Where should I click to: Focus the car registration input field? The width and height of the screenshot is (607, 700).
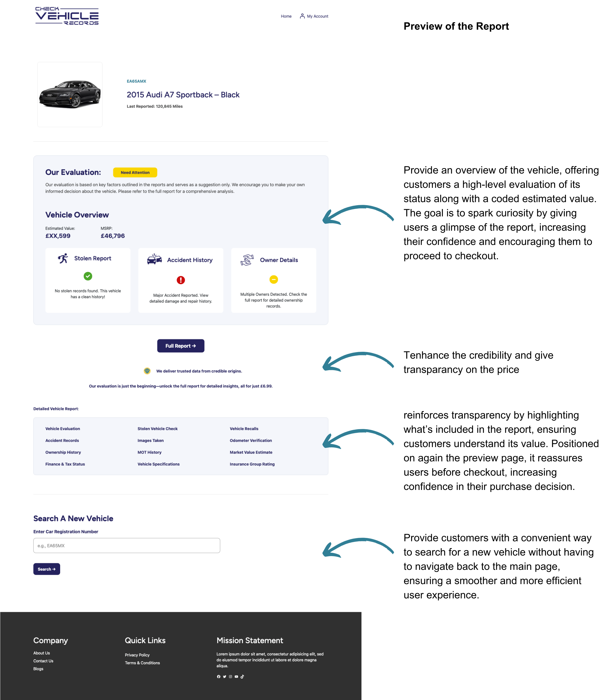(127, 546)
